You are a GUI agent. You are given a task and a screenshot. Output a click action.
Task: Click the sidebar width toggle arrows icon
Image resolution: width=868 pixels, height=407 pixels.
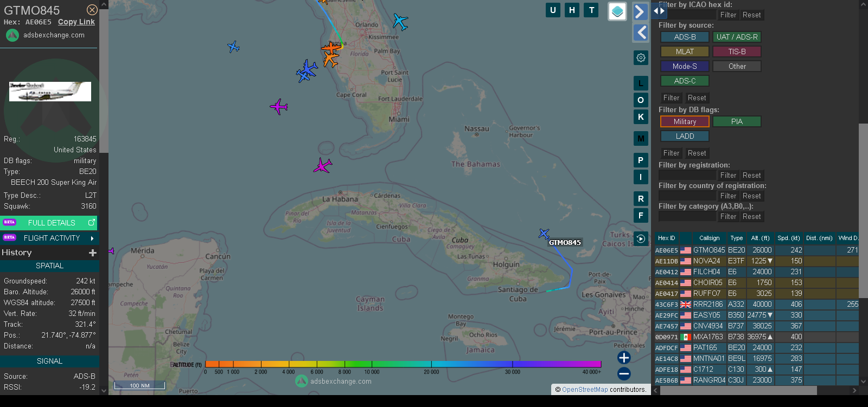coord(659,10)
